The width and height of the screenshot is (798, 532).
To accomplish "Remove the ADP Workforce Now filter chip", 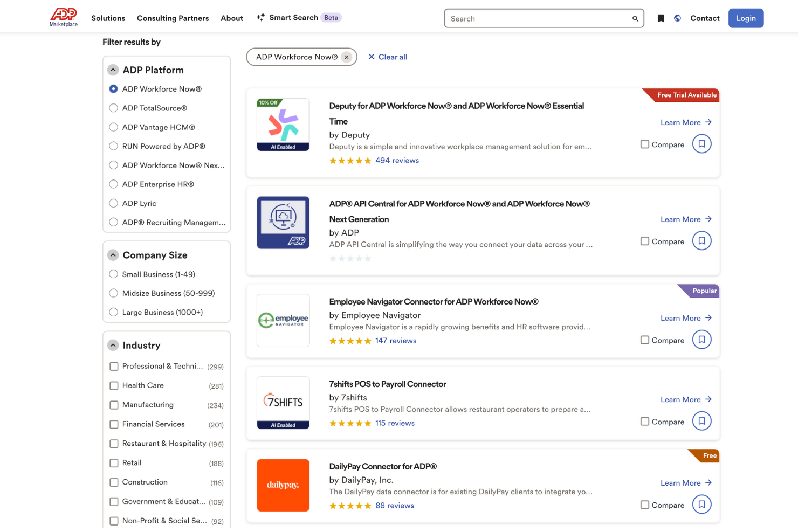I will pyautogui.click(x=347, y=57).
